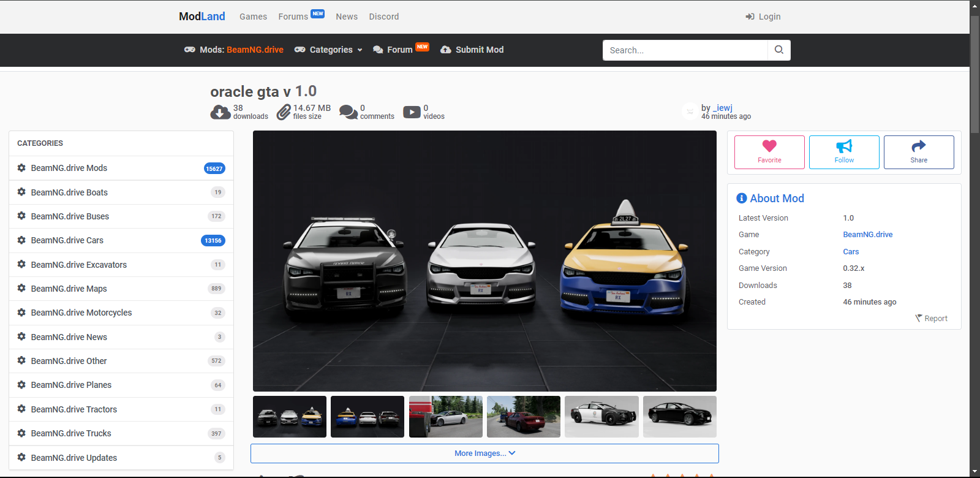
Task: Click the gear icon beside BeamNG.drive Motorcycles
Action: point(21,313)
